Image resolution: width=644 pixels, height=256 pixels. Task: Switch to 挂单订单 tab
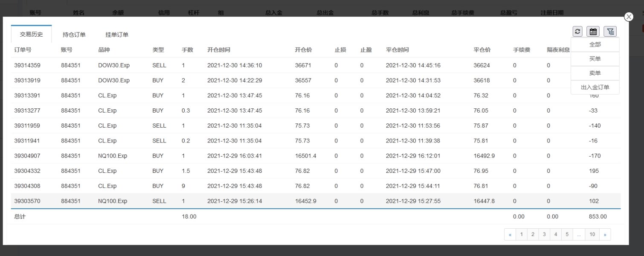pyautogui.click(x=117, y=35)
